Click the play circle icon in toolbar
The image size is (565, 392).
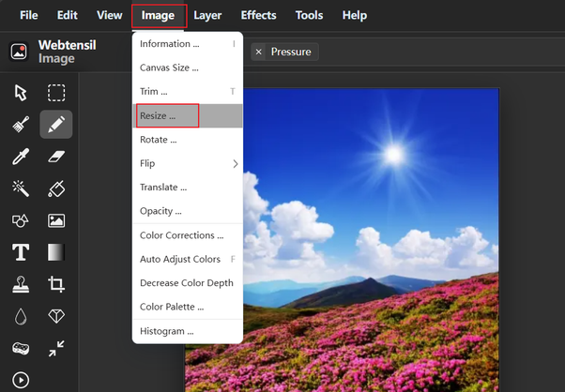[x=21, y=380]
